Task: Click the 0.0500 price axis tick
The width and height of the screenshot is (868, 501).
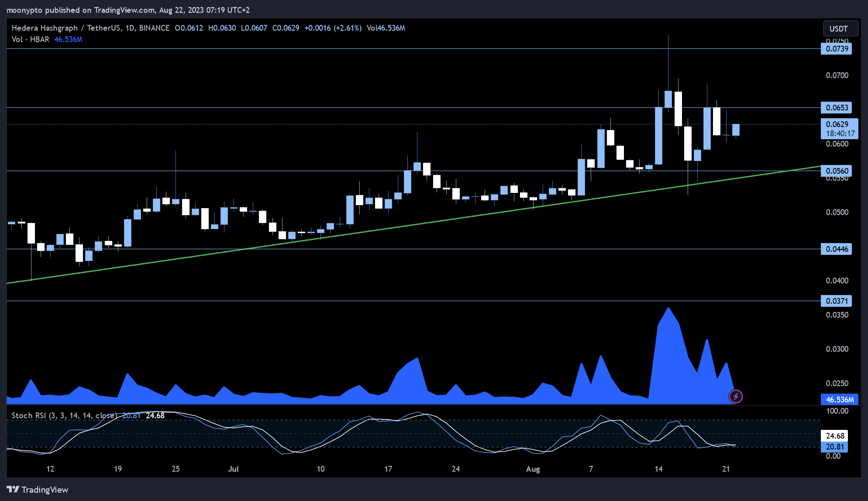Action: point(837,213)
